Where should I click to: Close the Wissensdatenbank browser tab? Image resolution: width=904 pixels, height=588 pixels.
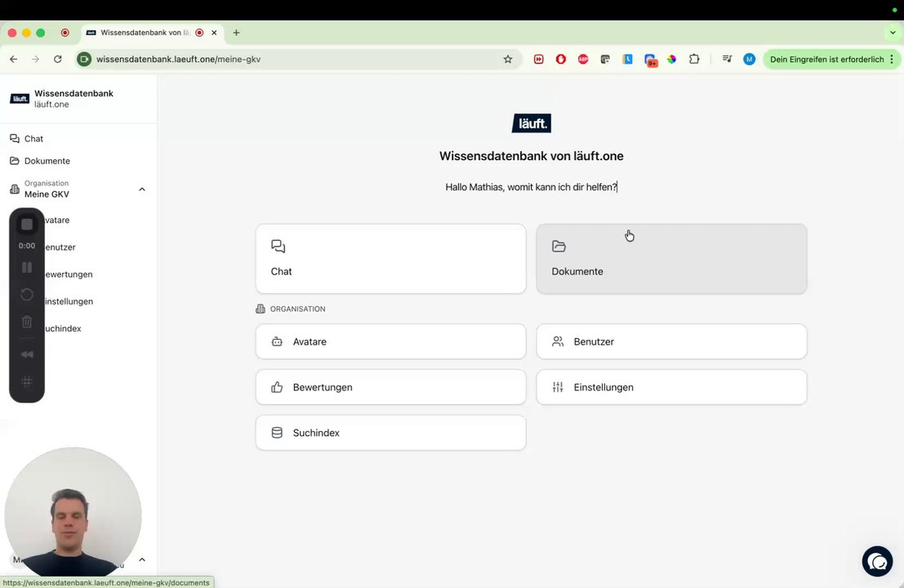tap(214, 33)
